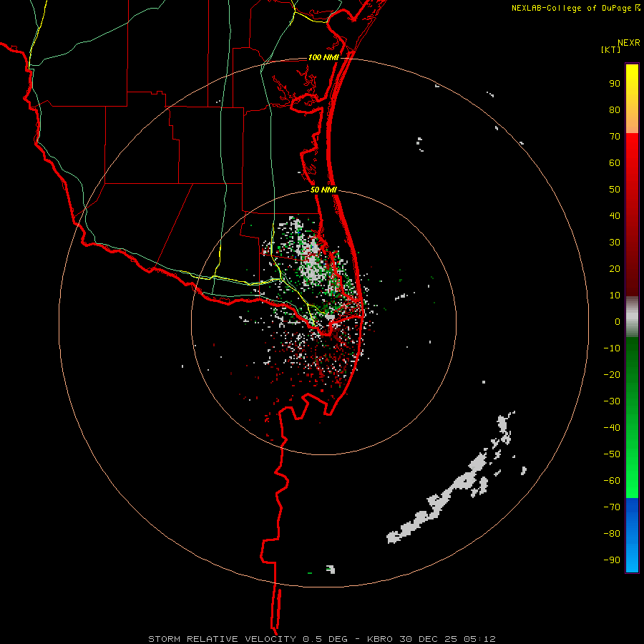Click the 10 value on velocity scale
The width and height of the screenshot is (644, 644).
point(615,296)
